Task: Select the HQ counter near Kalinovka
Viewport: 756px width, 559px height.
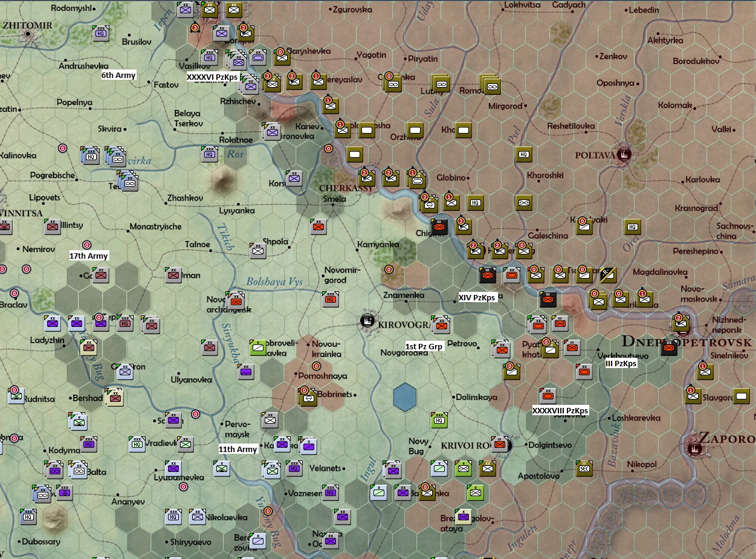Action: pos(90,155)
